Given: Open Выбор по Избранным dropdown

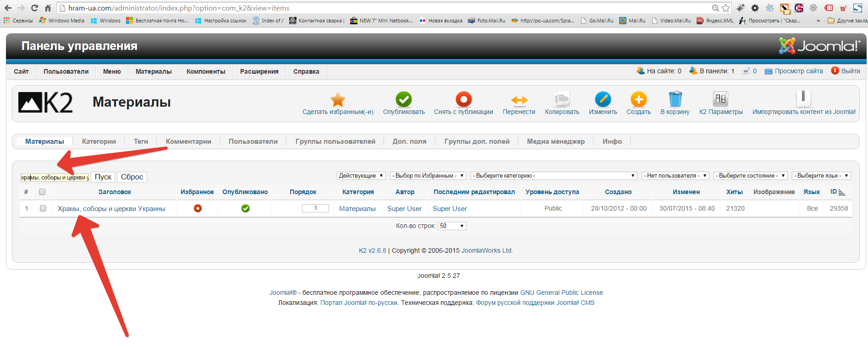Looking at the screenshot, I should pos(429,176).
